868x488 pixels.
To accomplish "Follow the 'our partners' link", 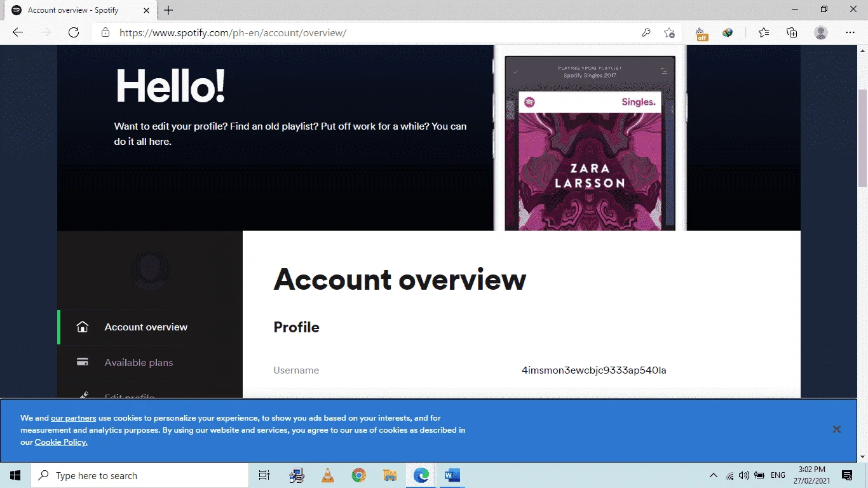I will click(74, 418).
